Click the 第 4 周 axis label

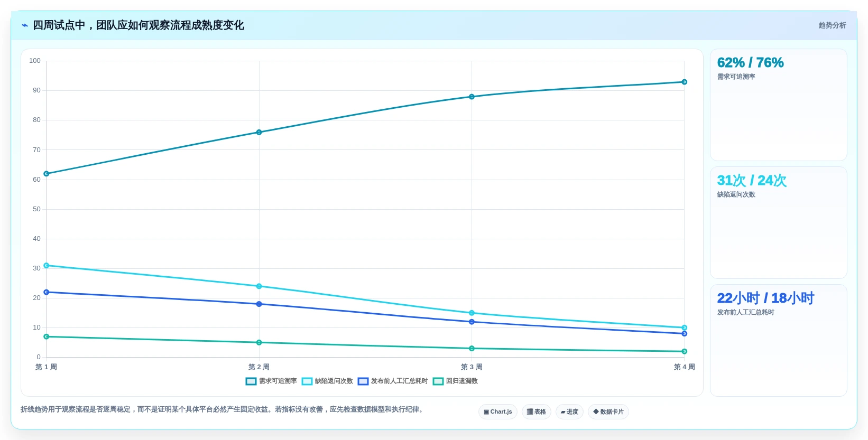[685, 367]
